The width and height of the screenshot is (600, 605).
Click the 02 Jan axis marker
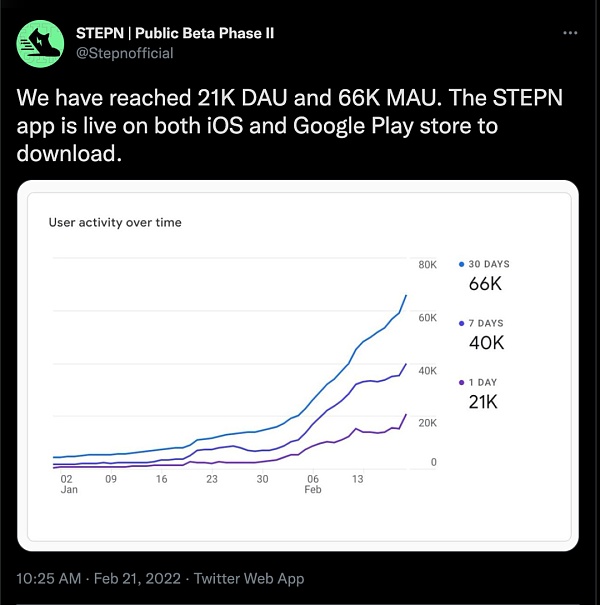coord(67,484)
